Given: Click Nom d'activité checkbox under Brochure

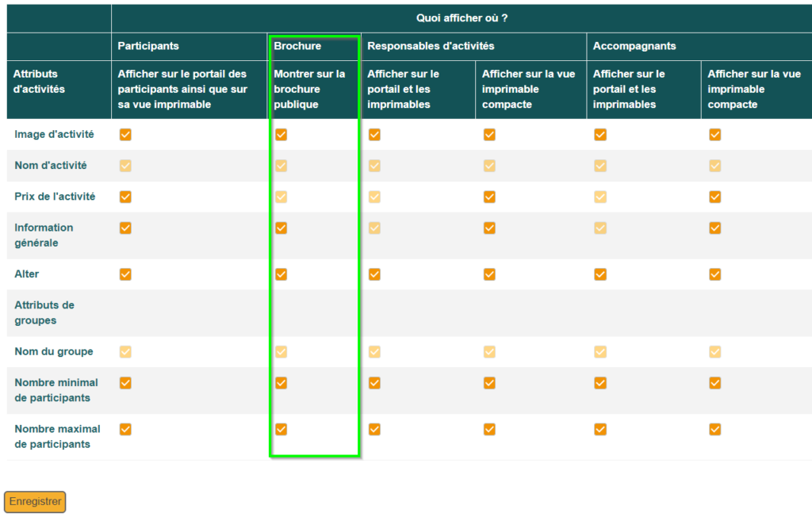Looking at the screenshot, I should 282,166.
